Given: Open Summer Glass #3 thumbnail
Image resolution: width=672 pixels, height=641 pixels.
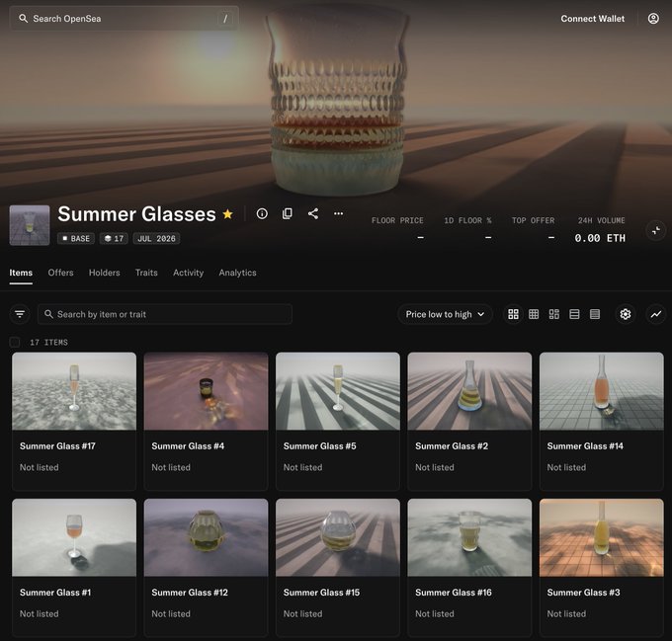Looking at the screenshot, I should (602, 538).
